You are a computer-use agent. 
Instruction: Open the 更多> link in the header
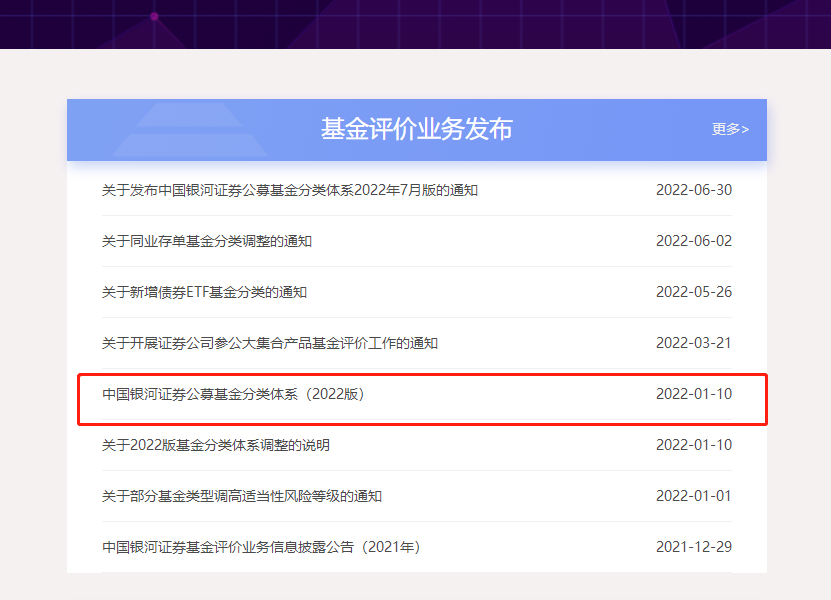730,129
